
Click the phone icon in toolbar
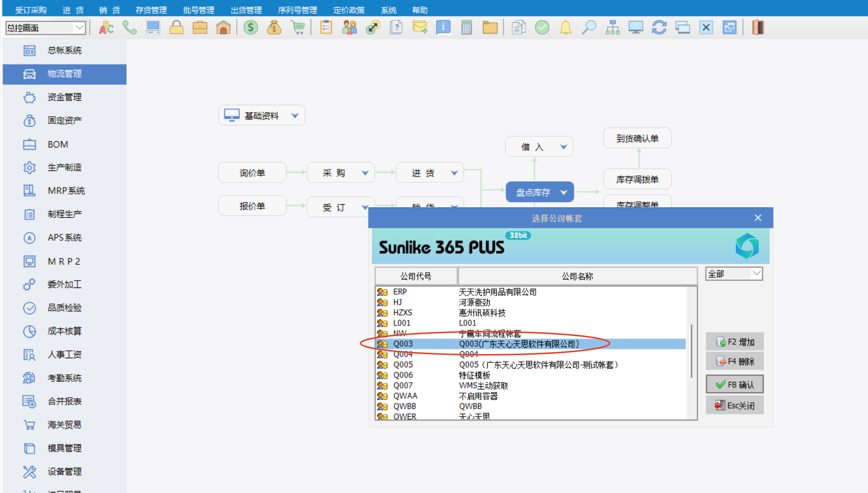click(x=129, y=27)
